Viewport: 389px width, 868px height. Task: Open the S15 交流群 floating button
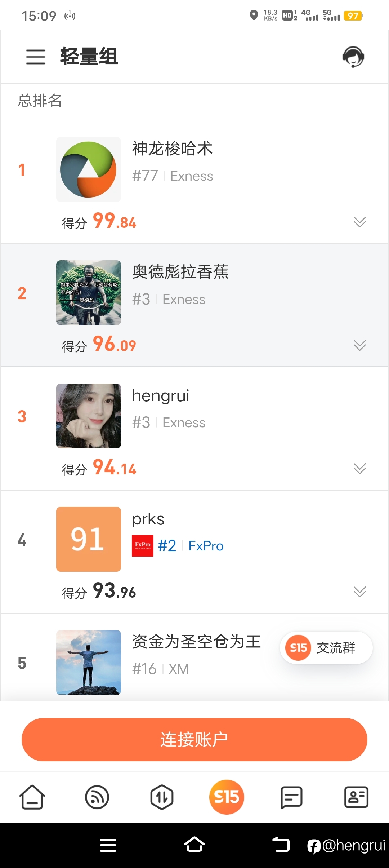[x=326, y=648]
